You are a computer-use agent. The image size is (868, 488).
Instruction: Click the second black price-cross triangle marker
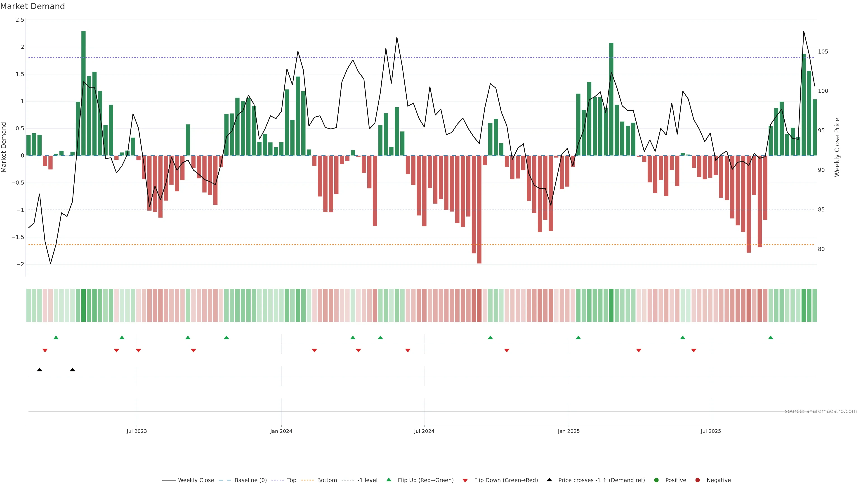tap(72, 370)
